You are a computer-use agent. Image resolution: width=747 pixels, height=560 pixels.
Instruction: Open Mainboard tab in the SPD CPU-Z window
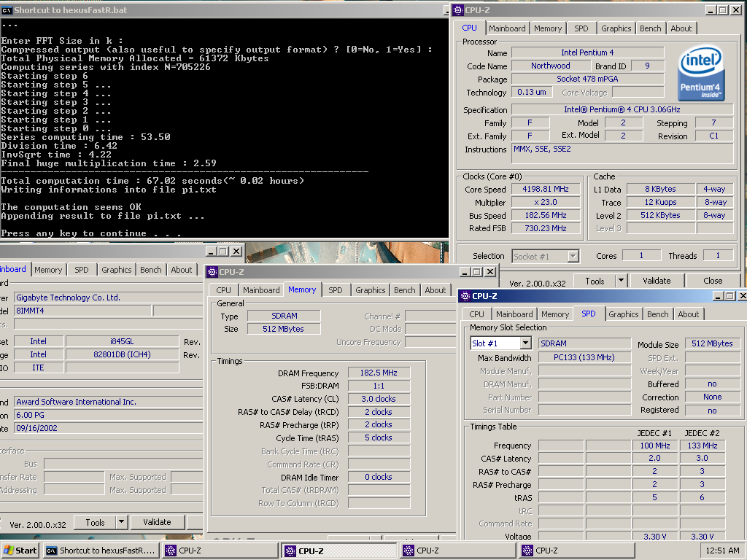click(514, 314)
